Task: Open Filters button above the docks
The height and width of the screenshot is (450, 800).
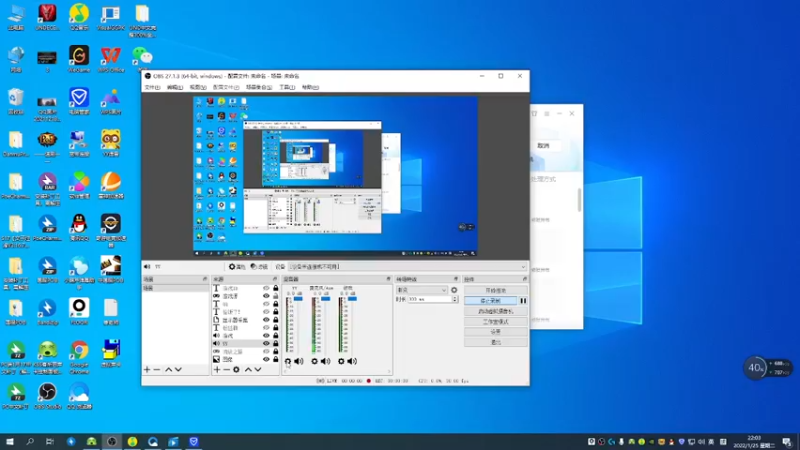Action: click(259, 267)
